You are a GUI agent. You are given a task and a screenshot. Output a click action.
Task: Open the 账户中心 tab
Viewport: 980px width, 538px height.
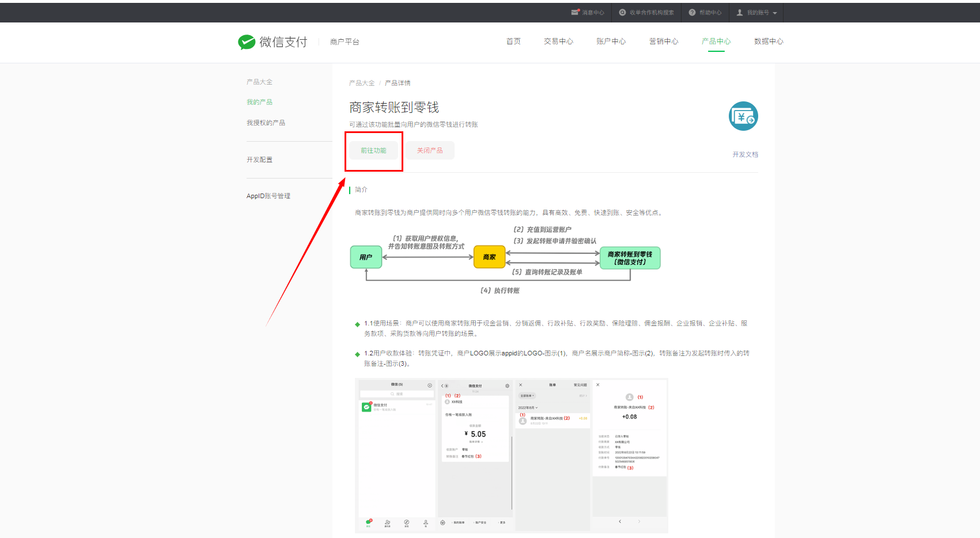tap(611, 41)
